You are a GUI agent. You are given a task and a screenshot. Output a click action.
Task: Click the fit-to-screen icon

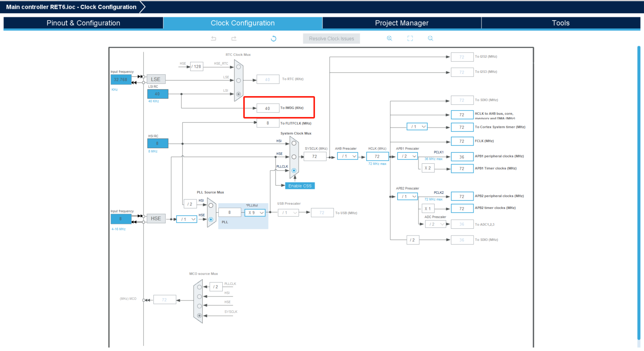(x=410, y=38)
